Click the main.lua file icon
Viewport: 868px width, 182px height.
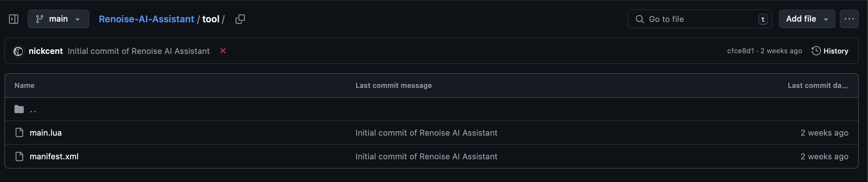19,133
